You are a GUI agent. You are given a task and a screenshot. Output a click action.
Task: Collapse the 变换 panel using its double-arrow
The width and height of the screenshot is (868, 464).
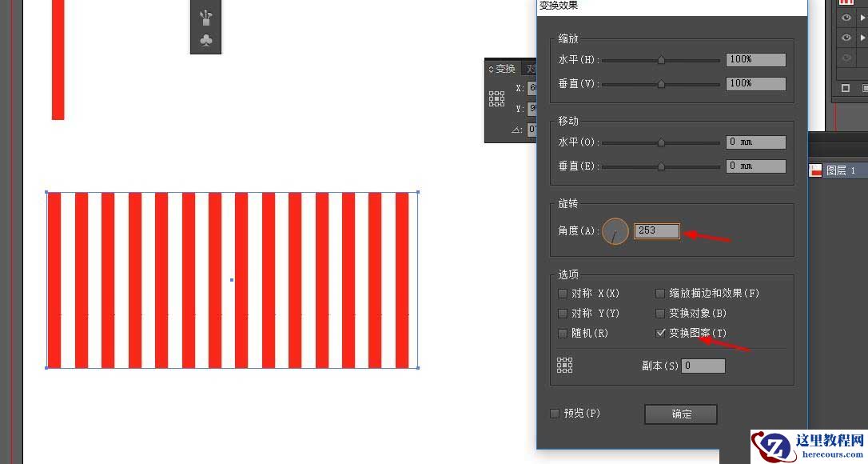pyautogui.click(x=492, y=69)
